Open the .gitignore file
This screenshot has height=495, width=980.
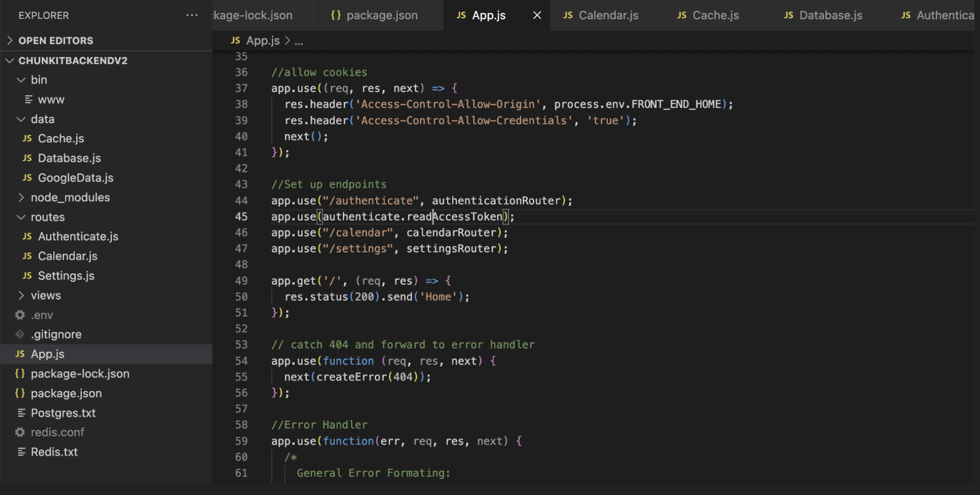pos(106,335)
